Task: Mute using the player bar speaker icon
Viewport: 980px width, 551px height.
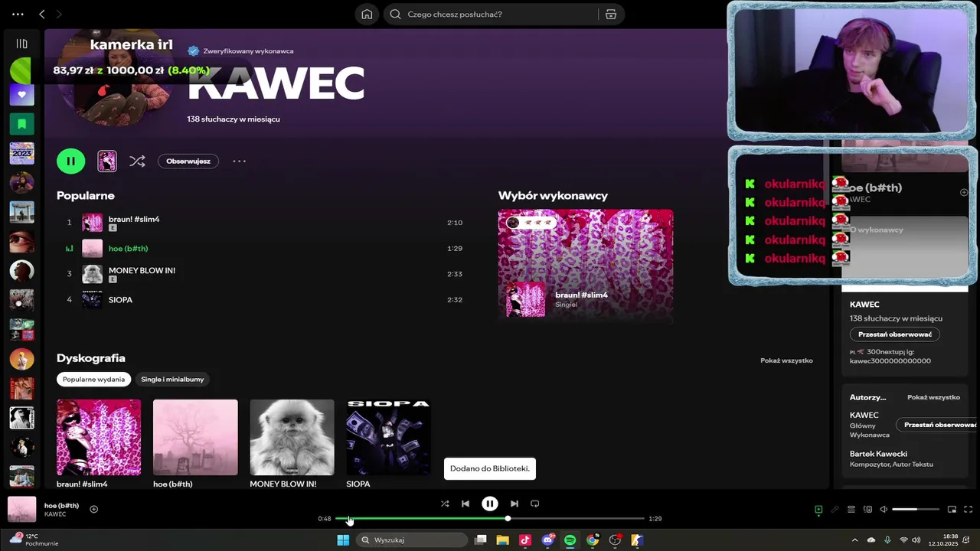Action: pyautogui.click(x=884, y=509)
